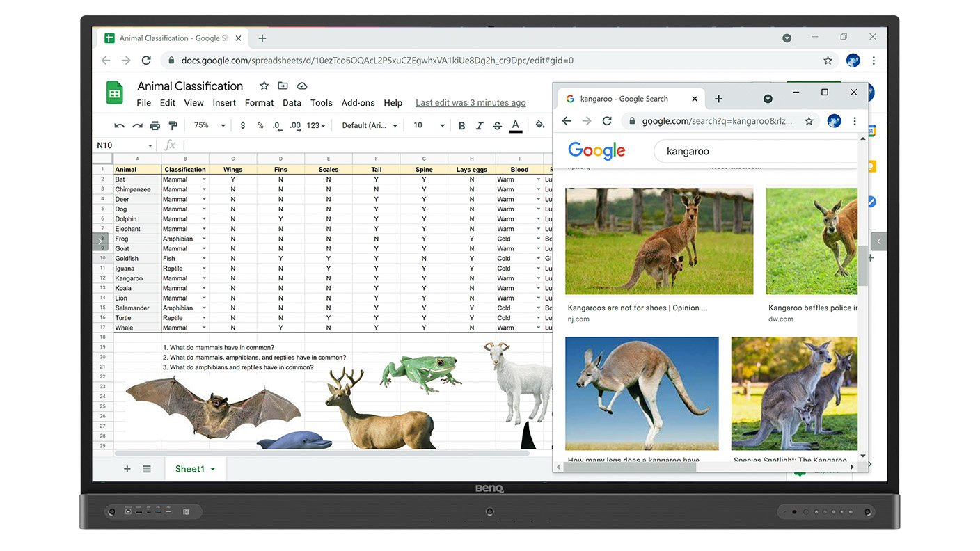Image resolution: width=980 pixels, height=551 pixels.
Task: Bookmark the kangaroo search page
Action: click(x=809, y=120)
